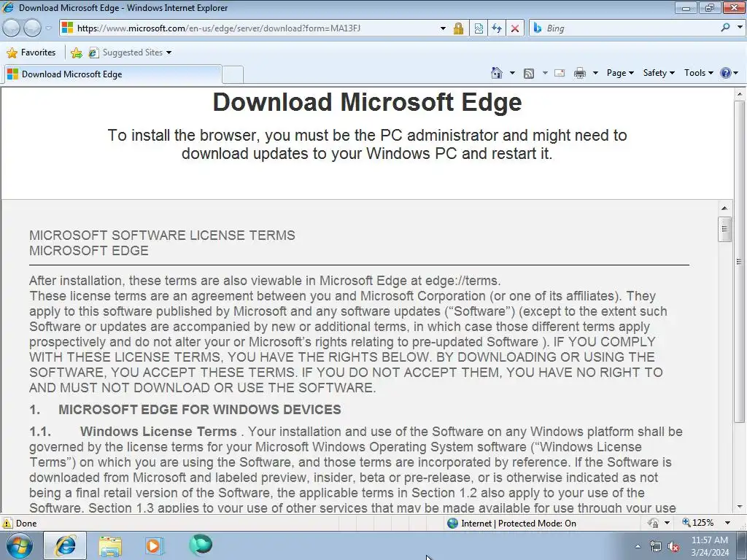Click the Help question mark icon
747x560 pixels.
click(x=726, y=73)
